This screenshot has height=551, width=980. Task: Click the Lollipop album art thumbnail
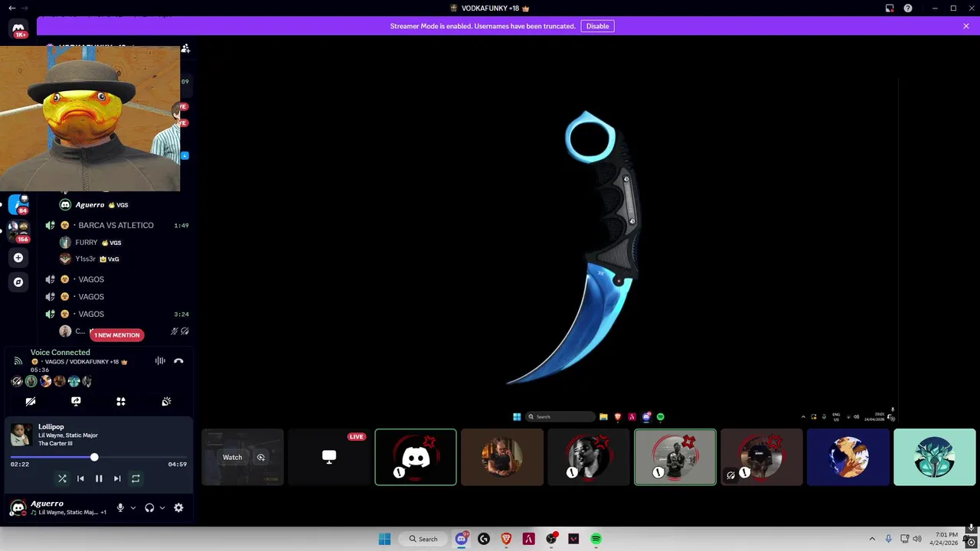point(21,435)
